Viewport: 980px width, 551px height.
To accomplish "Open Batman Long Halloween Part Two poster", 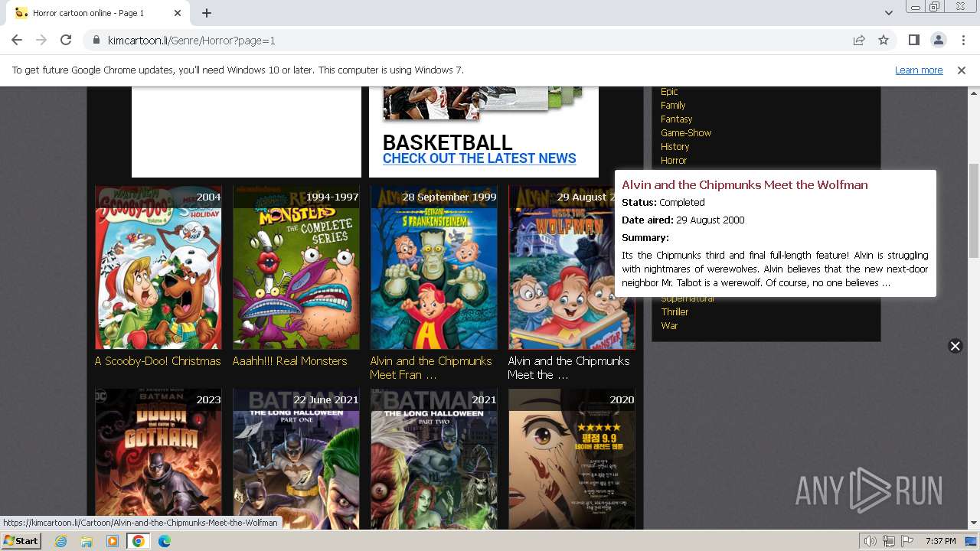I will point(434,459).
